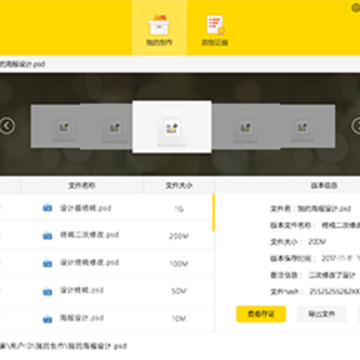Click the 导出文件 button

[322, 314]
